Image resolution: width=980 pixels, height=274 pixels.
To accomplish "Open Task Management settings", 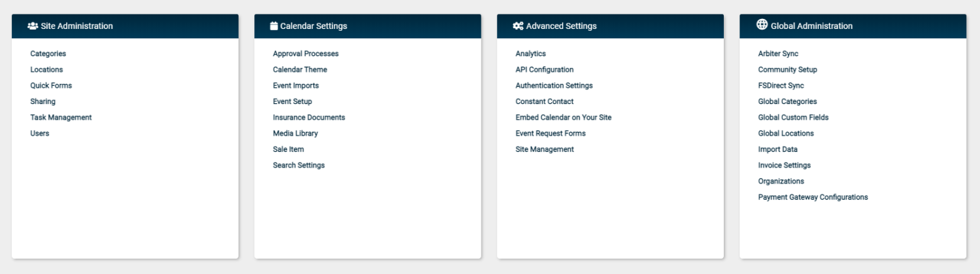I will pyautogui.click(x=61, y=118).
